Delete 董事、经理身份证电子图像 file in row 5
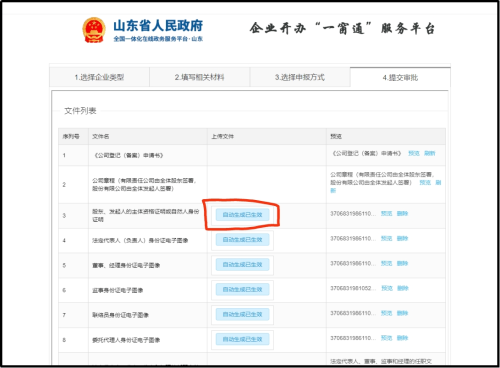Viewport: 500px width, 368px height. tap(402, 263)
